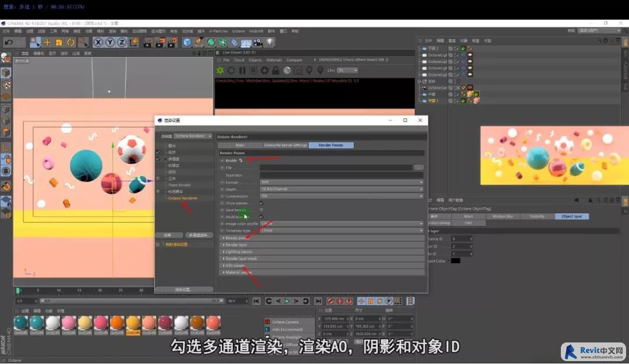The height and width of the screenshot is (364, 629).
Task: Toggle the Show passes checkbox
Action: [x=262, y=203]
